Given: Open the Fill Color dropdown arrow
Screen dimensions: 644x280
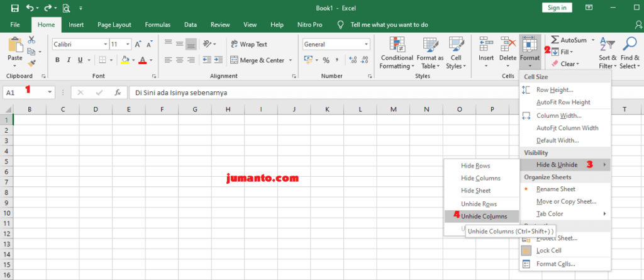Looking at the screenshot, I should pos(133,60).
